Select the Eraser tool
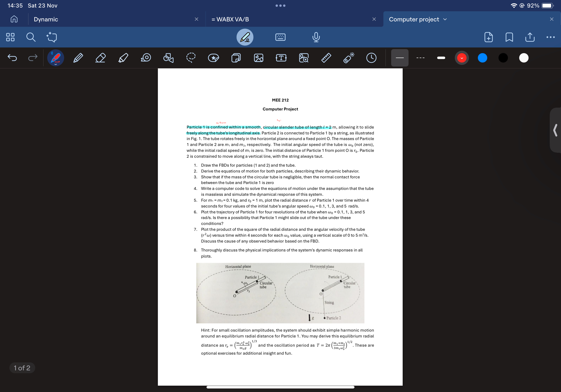This screenshot has width=561, height=392. (100, 58)
